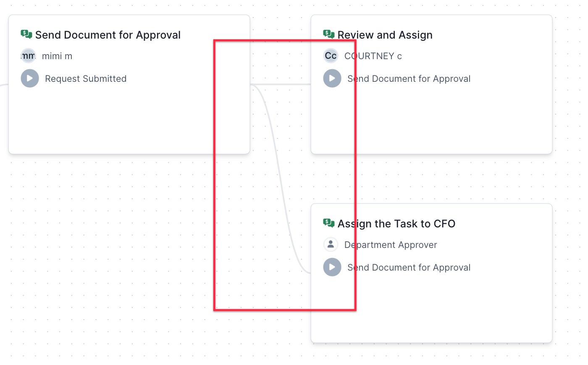
Task: Click the Request Submitted trigger text
Action: (x=86, y=78)
